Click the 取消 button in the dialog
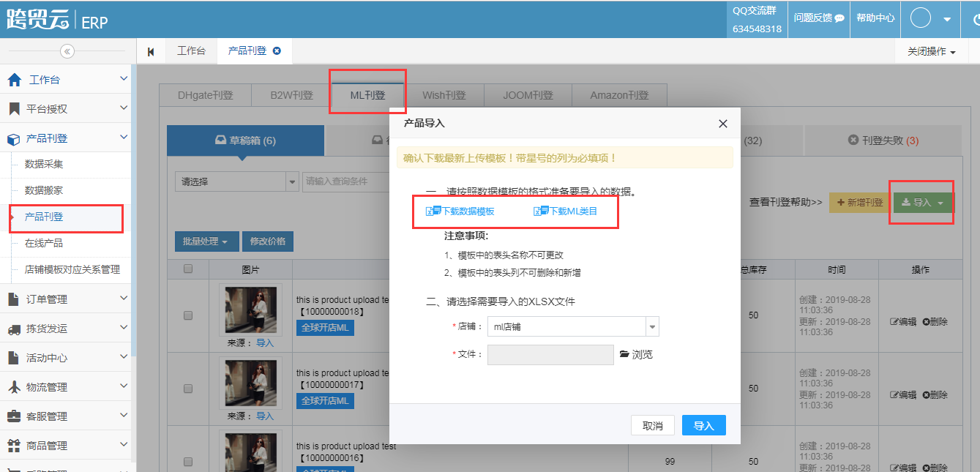This screenshot has height=472, width=980. point(653,425)
